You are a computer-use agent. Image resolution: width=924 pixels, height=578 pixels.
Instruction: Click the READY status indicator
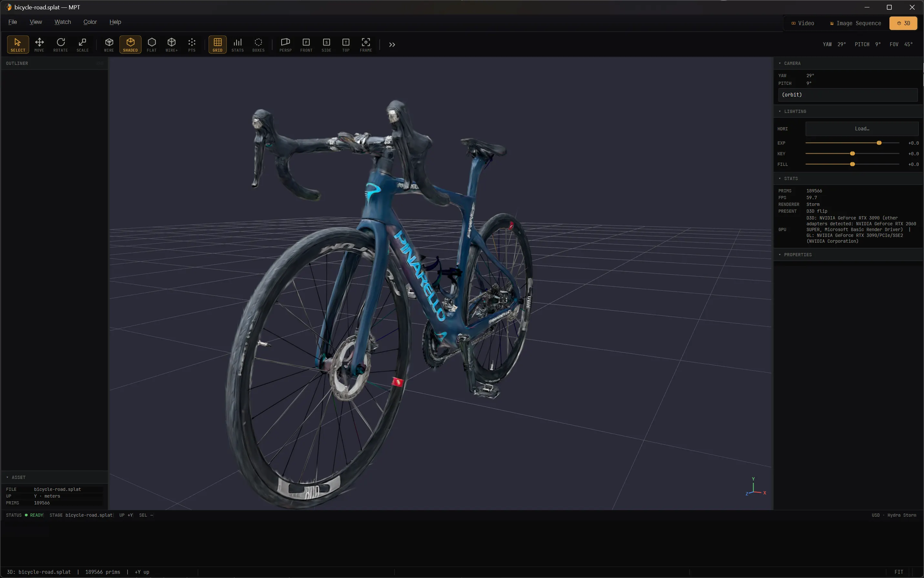(x=35, y=515)
